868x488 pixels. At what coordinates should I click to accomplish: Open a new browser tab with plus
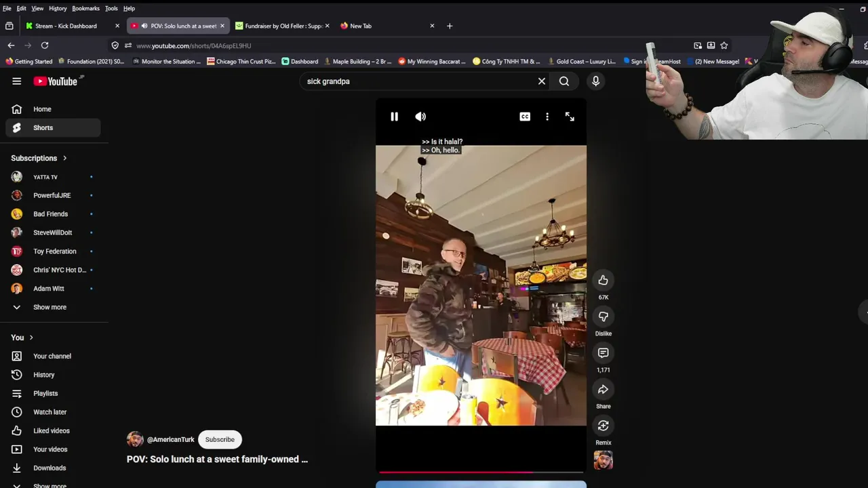[450, 26]
